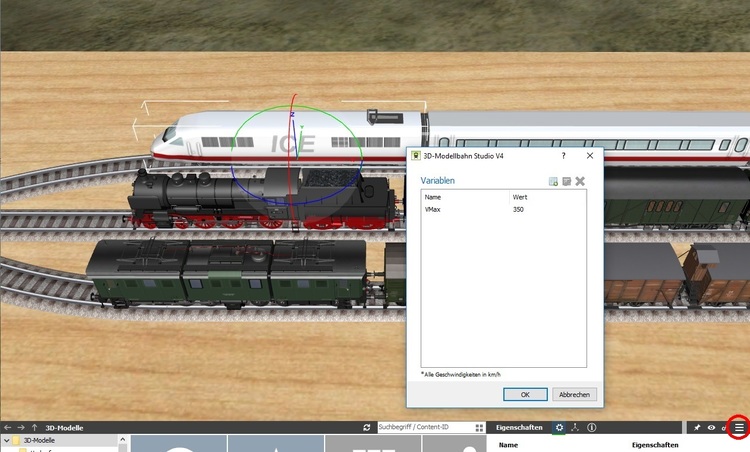Select the ICE locomotive in the scene
This screenshot has width=750, height=452.
pyautogui.click(x=287, y=139)
